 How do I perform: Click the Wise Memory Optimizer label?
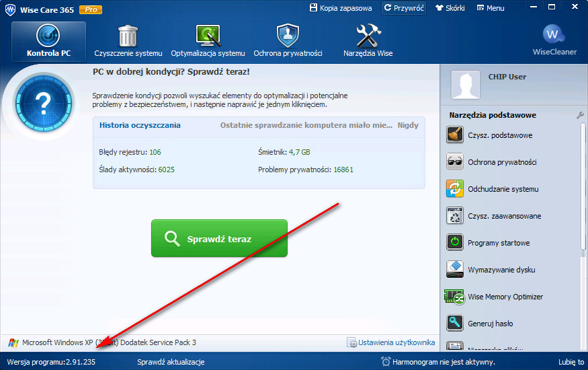pyautogui.click(x=505, y=297)
